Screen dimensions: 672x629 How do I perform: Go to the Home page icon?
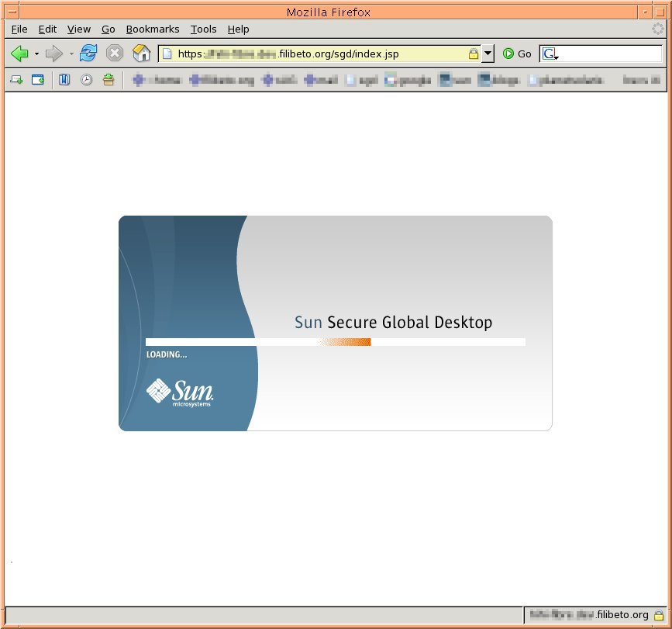[x=141, y=54]
